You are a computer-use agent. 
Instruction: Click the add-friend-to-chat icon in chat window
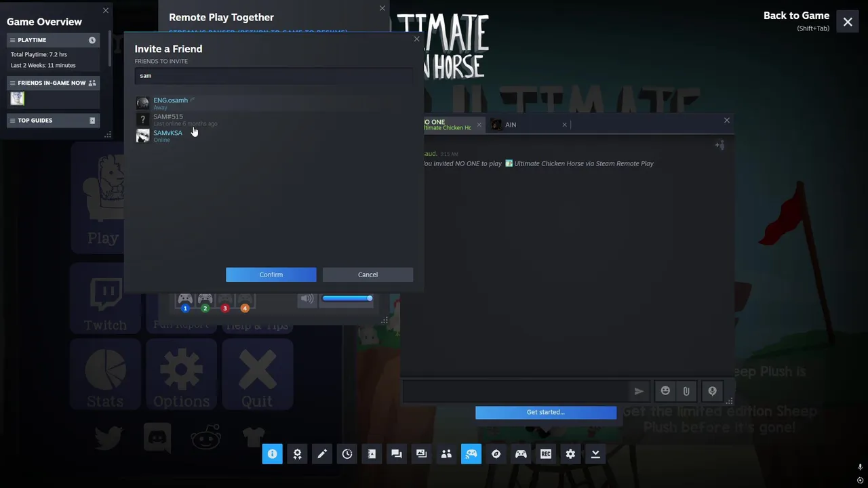[719, 145]
